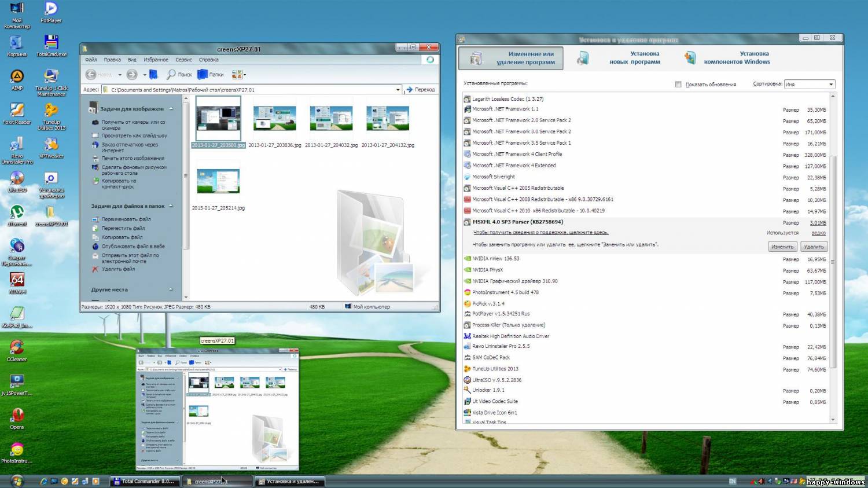Select thumbnail 2013-01-27_203836.jpg
The height and width of the screenshot is (488, 868).
274,119
